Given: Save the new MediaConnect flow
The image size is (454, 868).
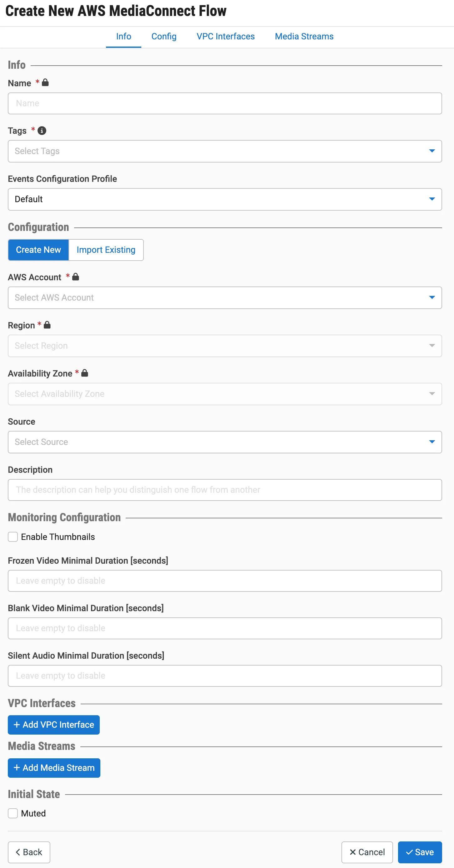Looking at the screenshot, I should point(420,852).
